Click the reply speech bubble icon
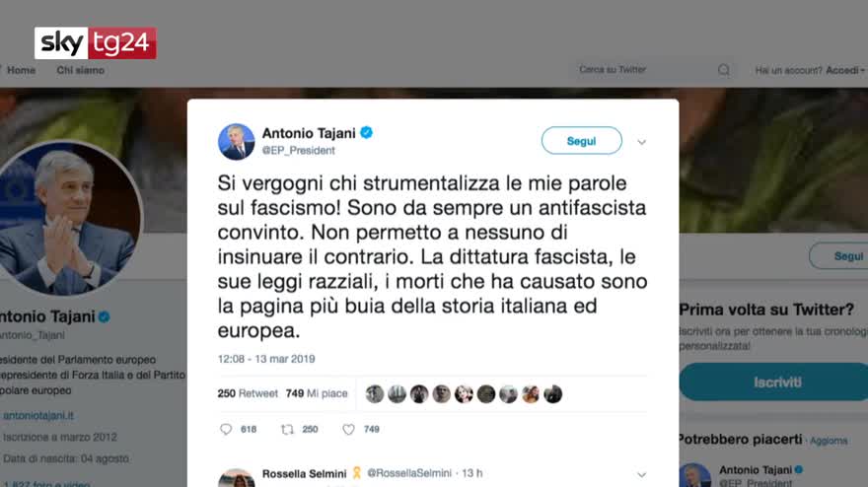The height and width of the screenshot is (487, 868). [226, 429]
